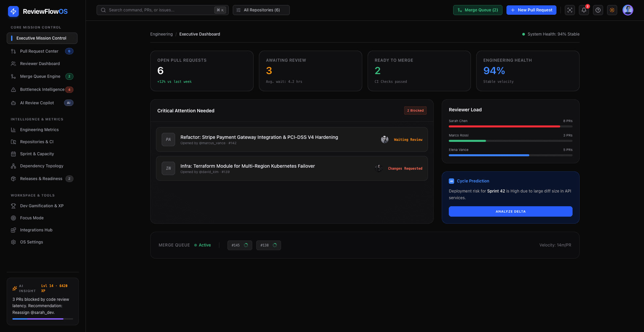Click the #138 merge queue chip

point(269,245)
